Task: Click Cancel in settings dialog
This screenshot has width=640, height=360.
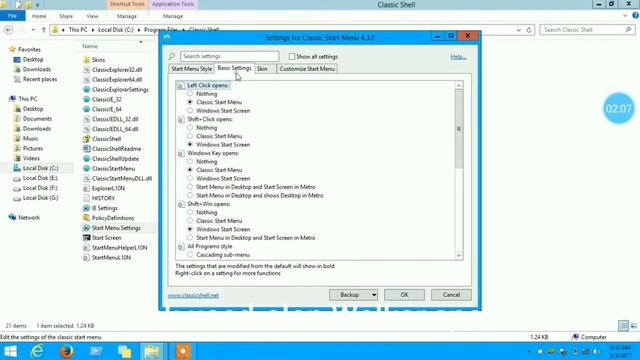Action: pos(451,295)
